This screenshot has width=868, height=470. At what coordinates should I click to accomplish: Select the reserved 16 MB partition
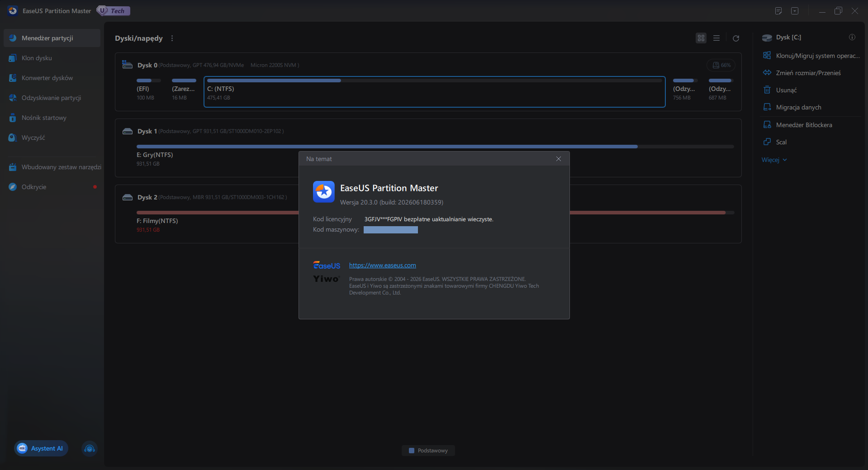point(184,92)
